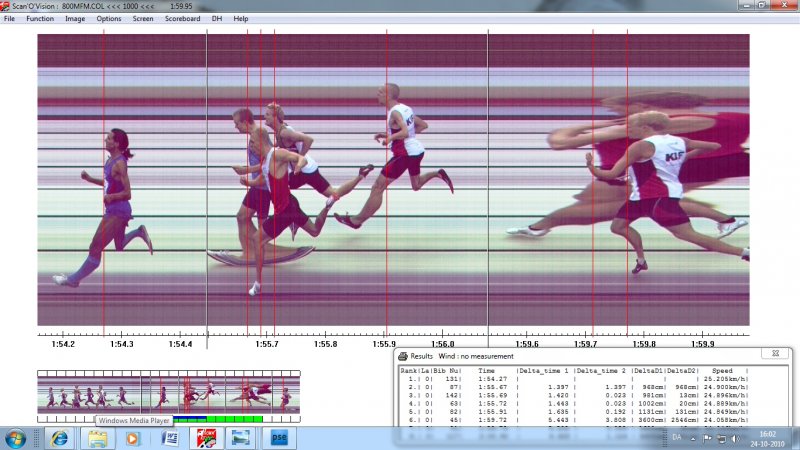This screenshot has height=450, width=800.
Task: Switch to Microsoft Word in the taskbar
Action: [169, 438]
